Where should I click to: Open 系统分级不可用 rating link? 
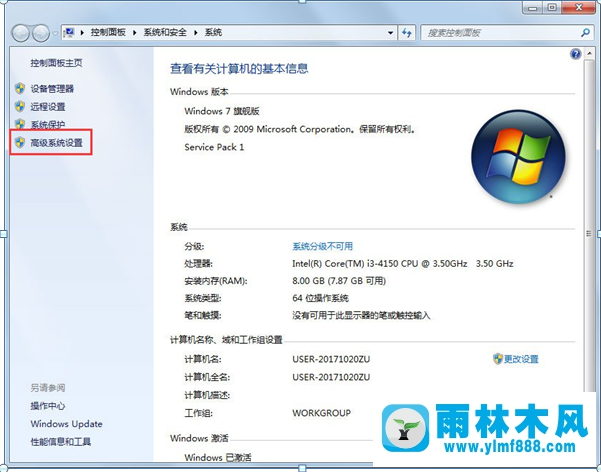point(322,246)
